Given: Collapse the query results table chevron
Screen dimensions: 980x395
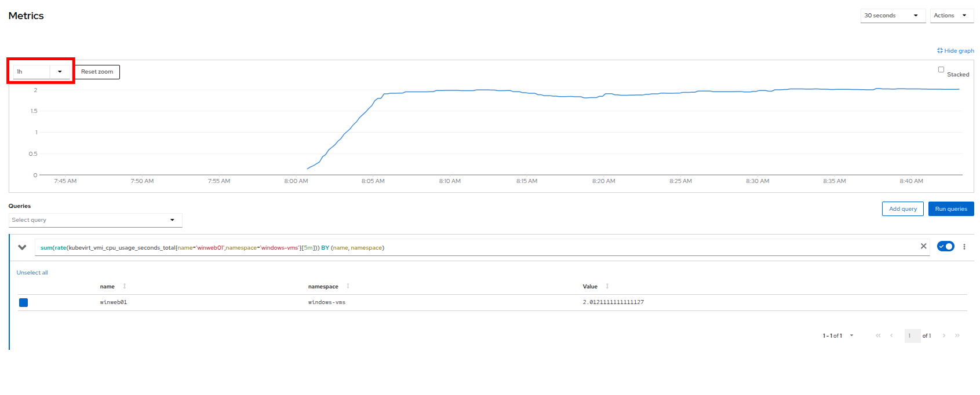Looking at the screenshot, I should click(23, 247).
